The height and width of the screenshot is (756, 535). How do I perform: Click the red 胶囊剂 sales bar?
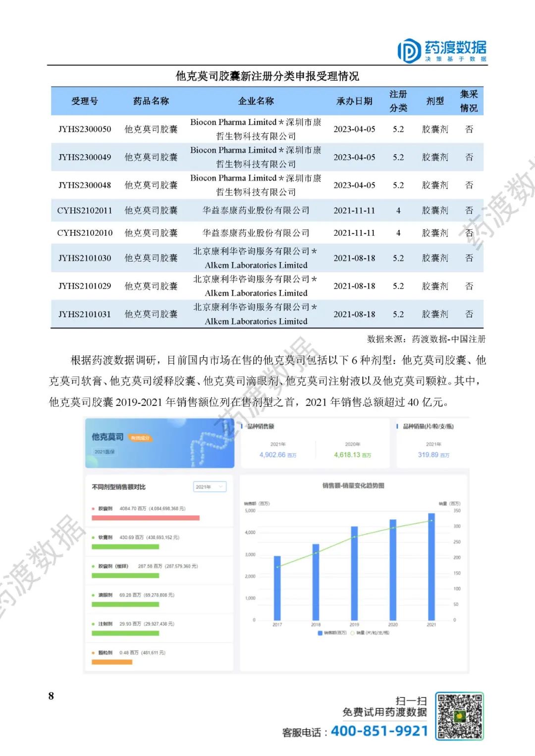pyautogui.click(x=145, y=518)
